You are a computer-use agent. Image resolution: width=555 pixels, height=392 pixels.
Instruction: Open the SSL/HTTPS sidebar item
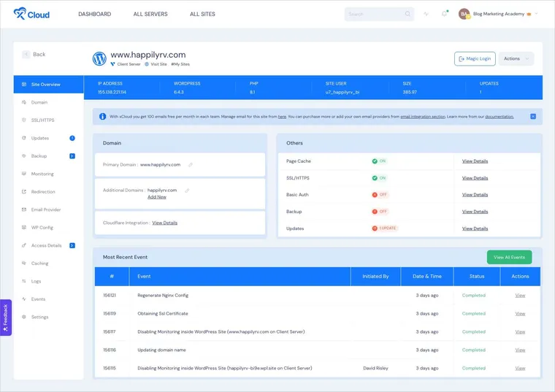tap(48, 120)
